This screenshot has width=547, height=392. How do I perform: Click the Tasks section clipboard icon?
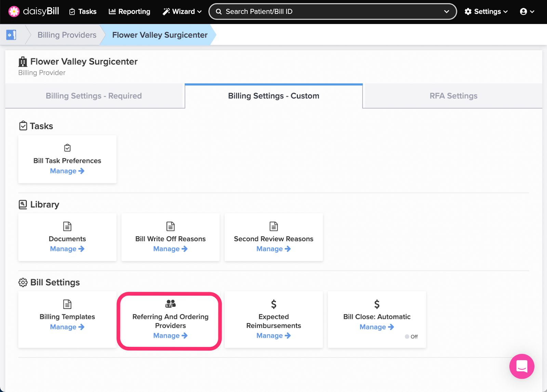coord(23,126)
